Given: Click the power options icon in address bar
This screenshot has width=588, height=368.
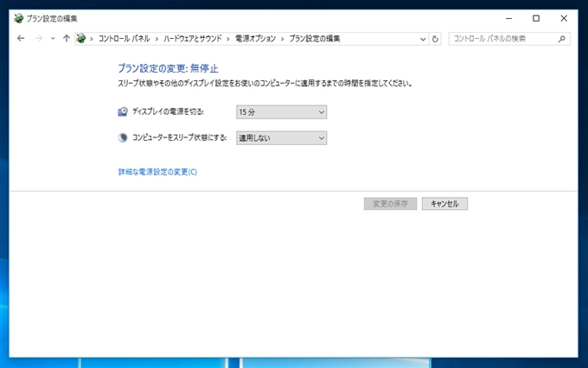Looking at the screenshot, I should tap(81, 38).
